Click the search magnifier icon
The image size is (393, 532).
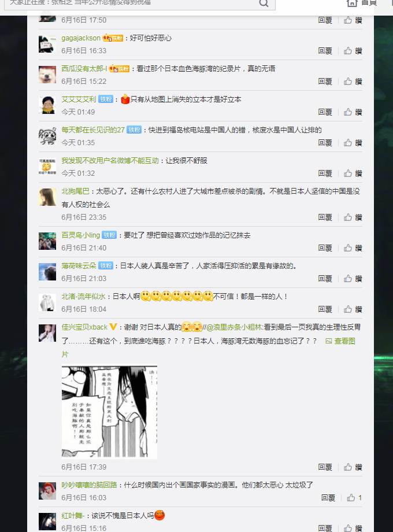pos(264,3)
